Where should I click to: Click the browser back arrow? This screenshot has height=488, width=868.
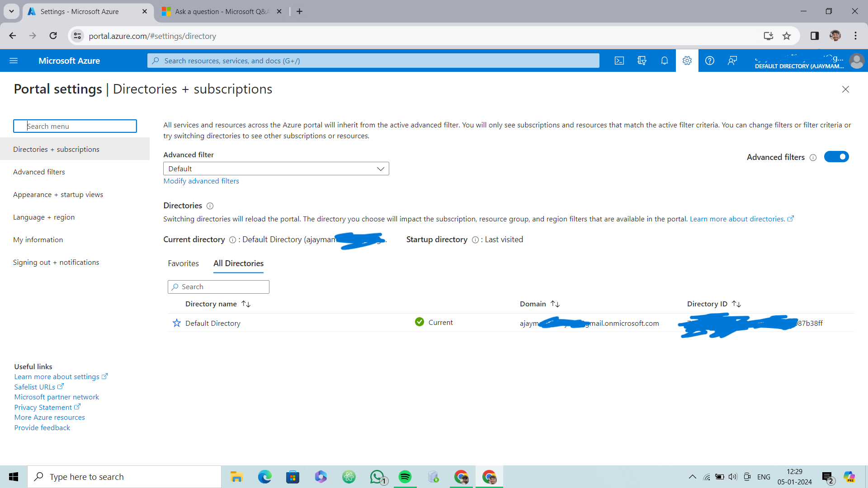13,36
